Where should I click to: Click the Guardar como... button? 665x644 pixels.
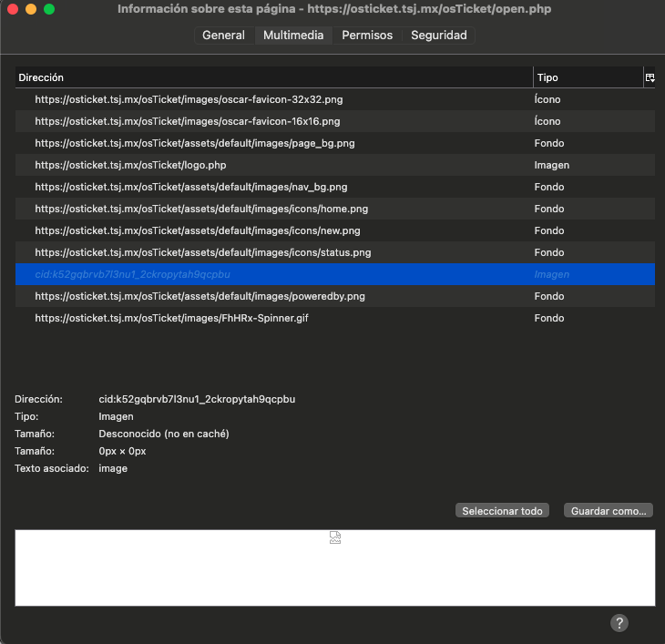(x=609, y=511)
